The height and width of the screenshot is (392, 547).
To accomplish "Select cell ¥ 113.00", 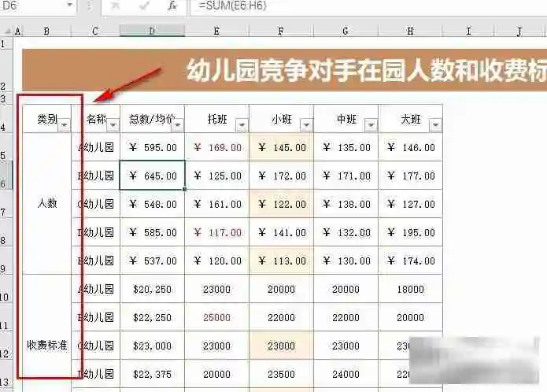I will pyautogui.click(x=281, y=261).
